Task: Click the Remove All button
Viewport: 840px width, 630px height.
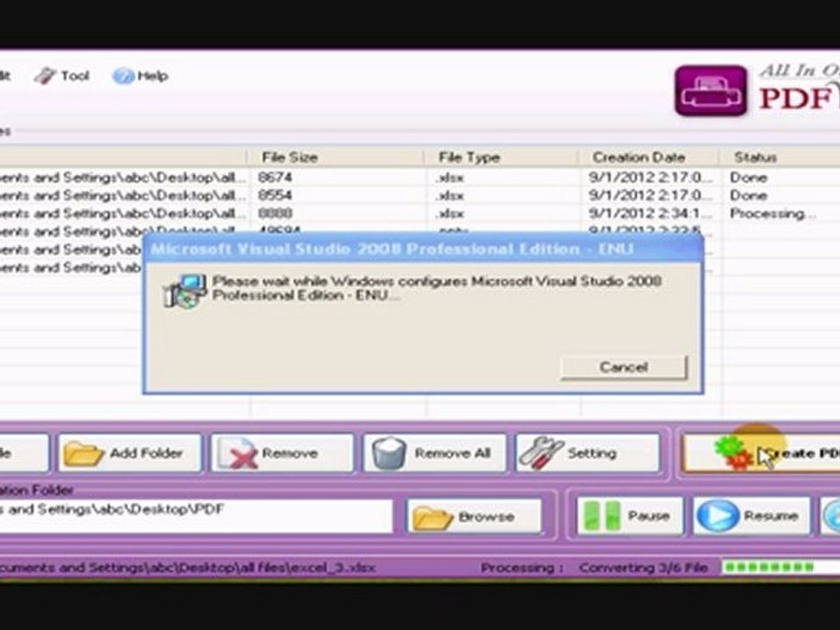Action: pos(435,453)
